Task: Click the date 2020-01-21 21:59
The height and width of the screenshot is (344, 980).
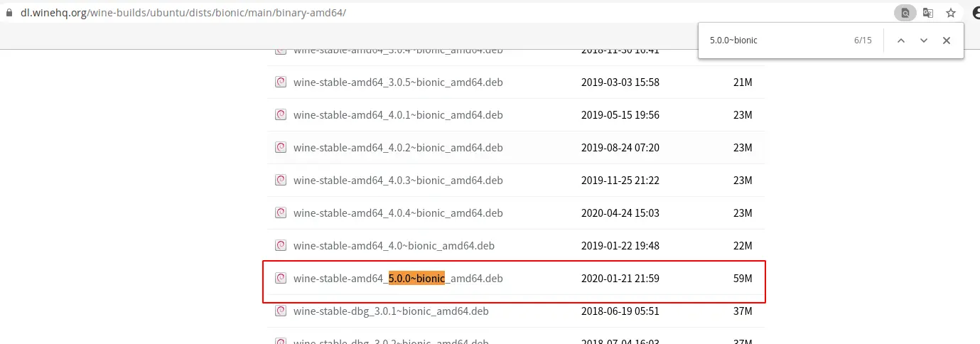Action: coord(620,278)
